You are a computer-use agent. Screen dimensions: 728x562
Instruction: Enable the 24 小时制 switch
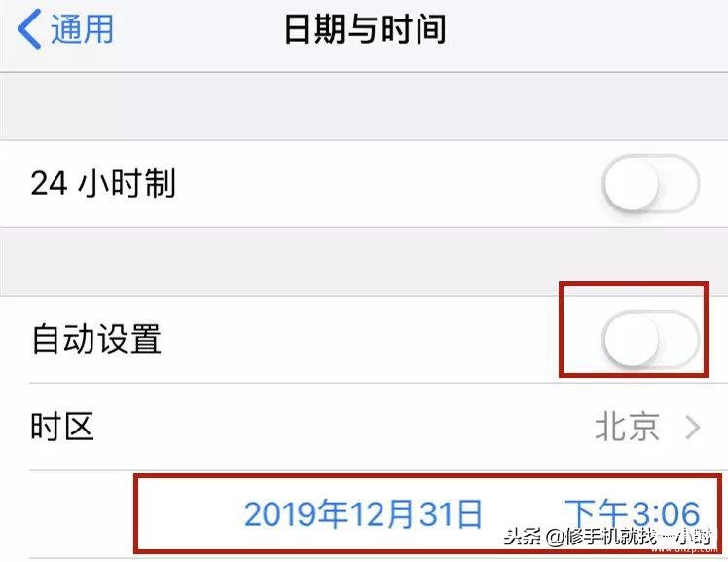[650, 183]
